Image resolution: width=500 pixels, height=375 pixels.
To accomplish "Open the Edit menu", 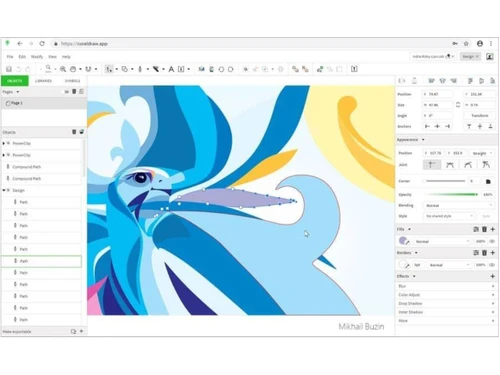I will [x=22, y=57].
